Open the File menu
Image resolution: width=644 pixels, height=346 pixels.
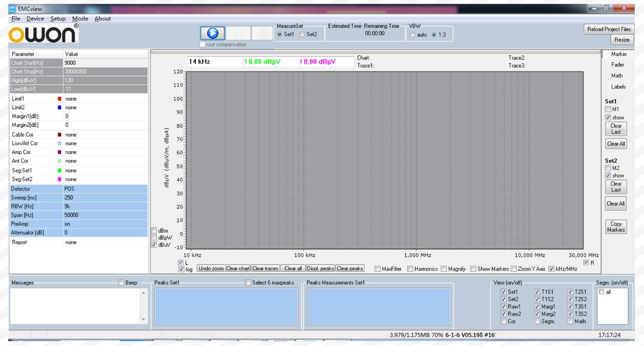[x=16, y=18]
